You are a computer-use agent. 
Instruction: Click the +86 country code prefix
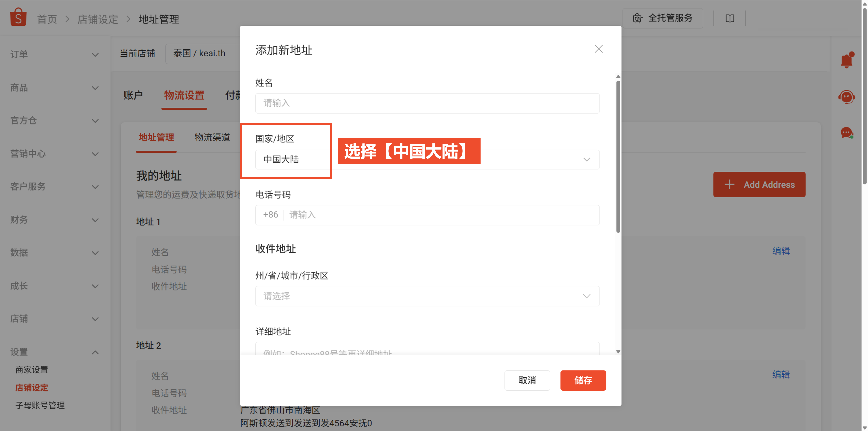[x=270, y=215]
